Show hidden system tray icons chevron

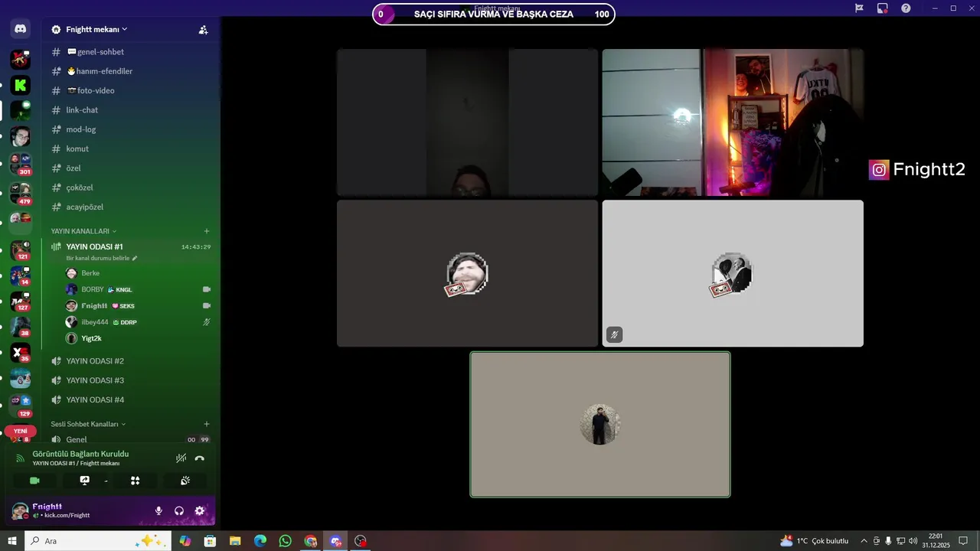click(864, 541)
